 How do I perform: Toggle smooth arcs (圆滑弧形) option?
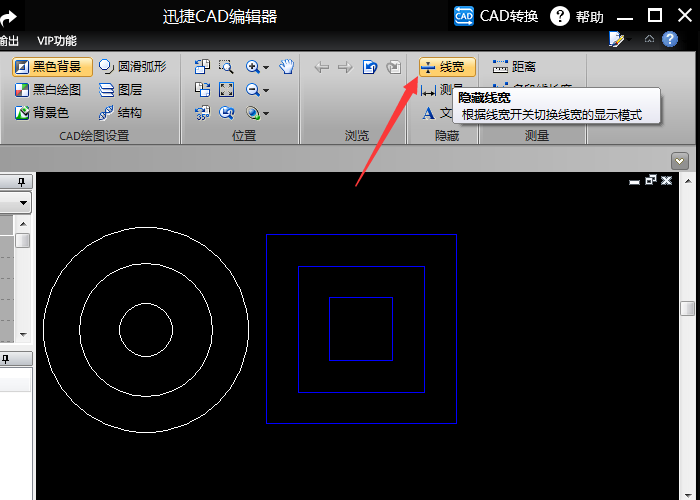[132, 67]
